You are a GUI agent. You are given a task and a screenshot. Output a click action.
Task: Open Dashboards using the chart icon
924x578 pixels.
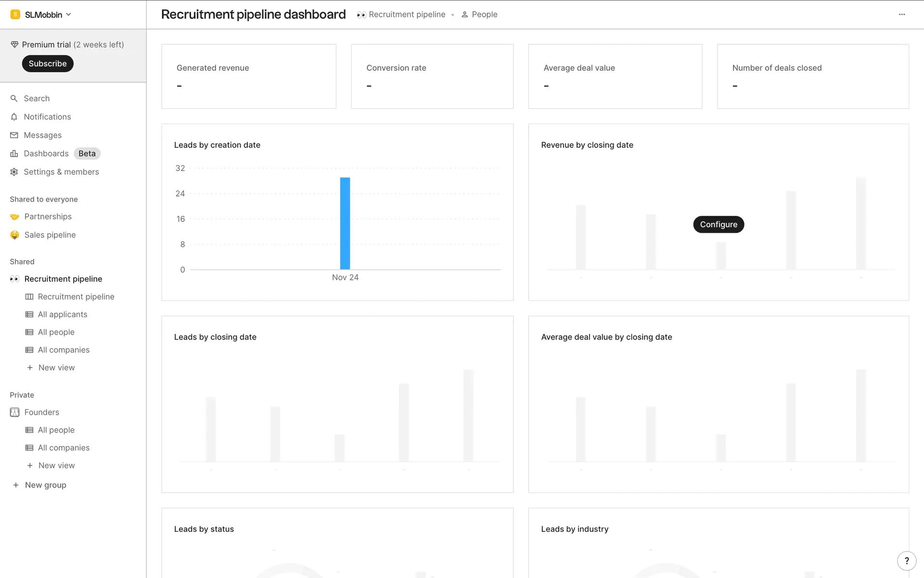point(14,154)
